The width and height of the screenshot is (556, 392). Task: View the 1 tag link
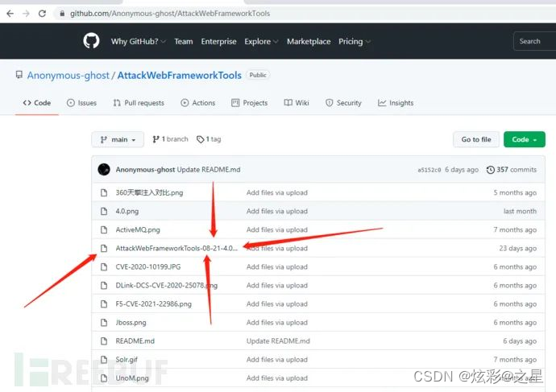click(209, 139)
